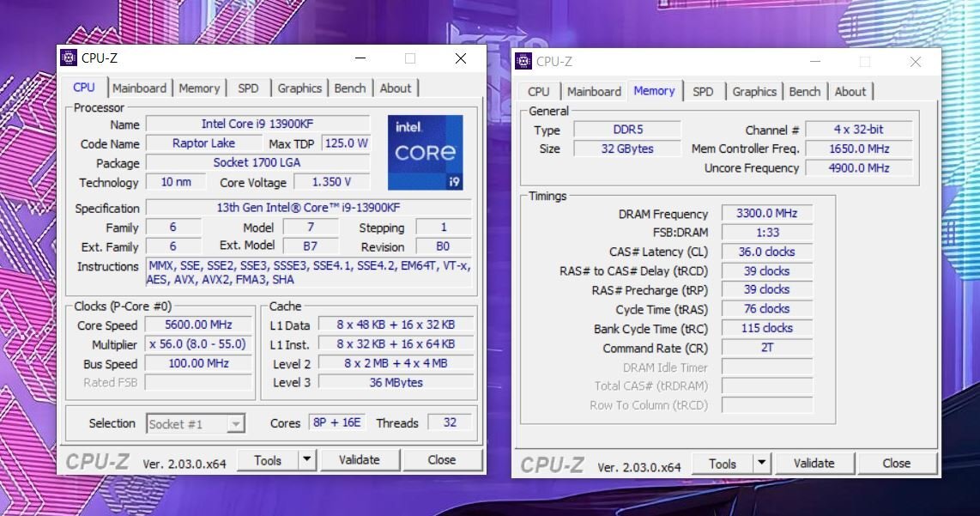Close the left CPU-Z window via title bar X
The height and width of the screenshot is (516, 980).
point(461,58)
